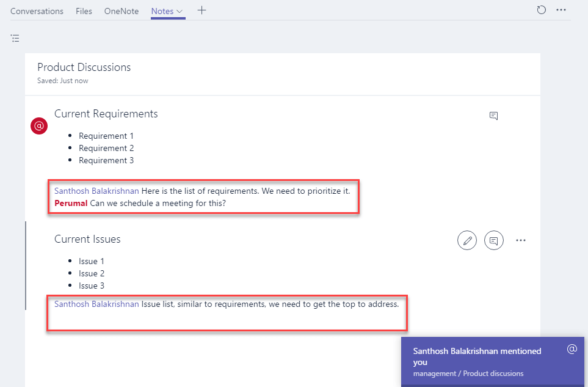Click the red @ mention badge

(x=39, y=126)
